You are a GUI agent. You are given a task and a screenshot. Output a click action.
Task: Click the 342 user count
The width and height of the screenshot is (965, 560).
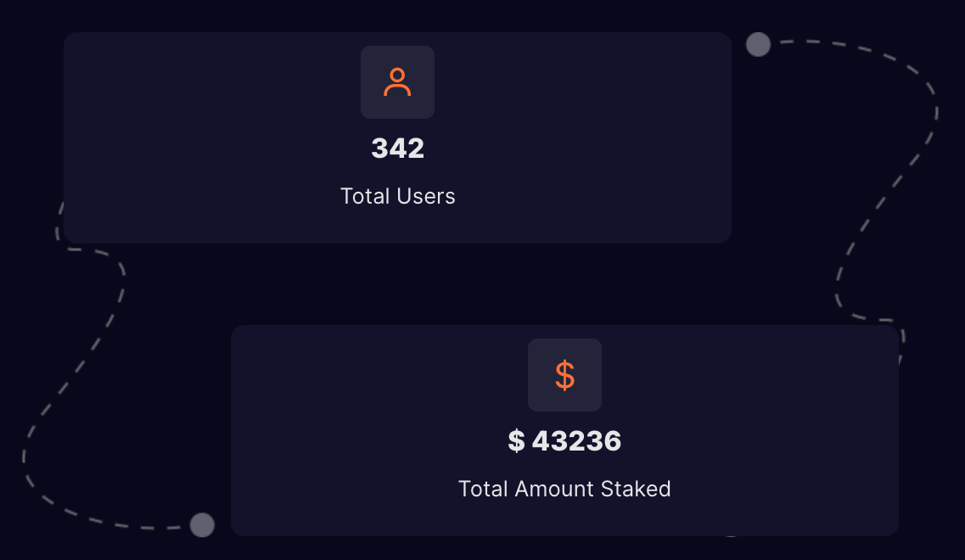coord(397,148)
